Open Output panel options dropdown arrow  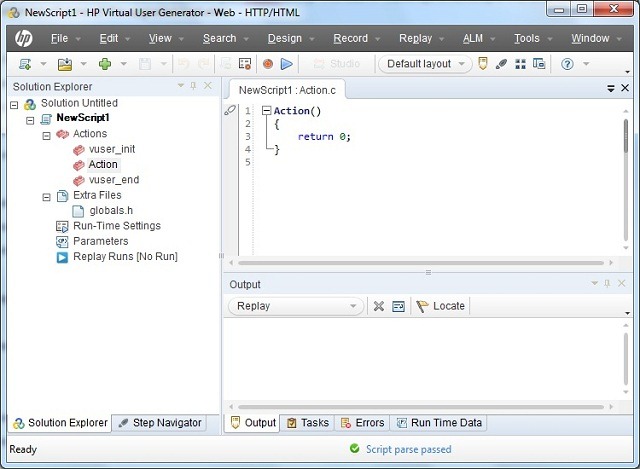tap(595, 283)
